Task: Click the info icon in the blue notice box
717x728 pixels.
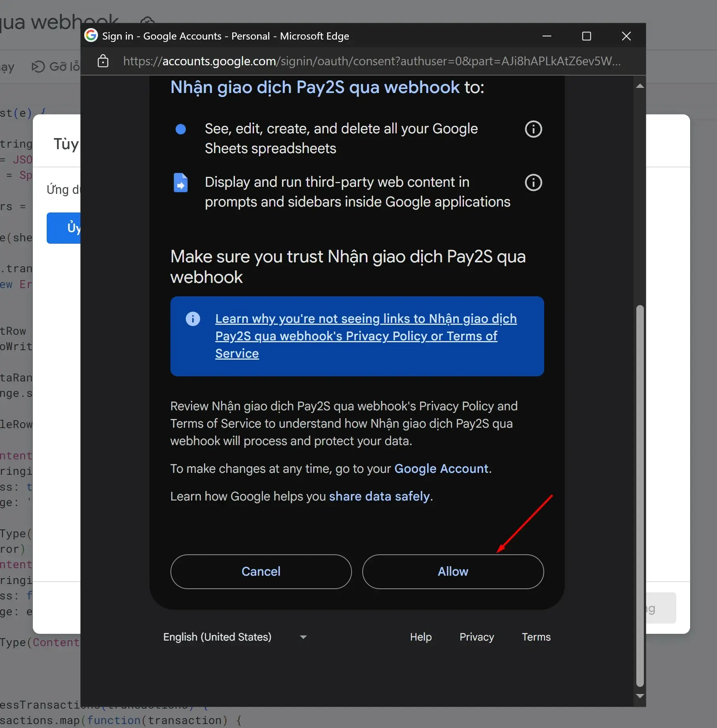Action: pyautogui.click(x=193, y=319)
